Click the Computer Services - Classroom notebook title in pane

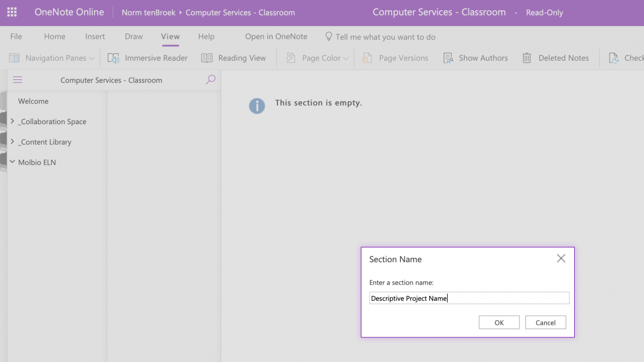(x=111, y=80)
